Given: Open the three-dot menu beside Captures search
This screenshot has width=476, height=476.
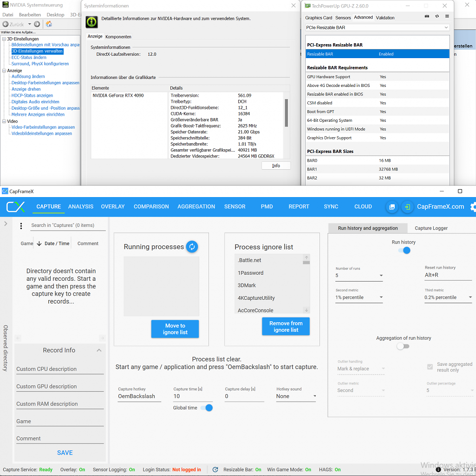Looking at the screenshot, I should (x=21, y=225).
